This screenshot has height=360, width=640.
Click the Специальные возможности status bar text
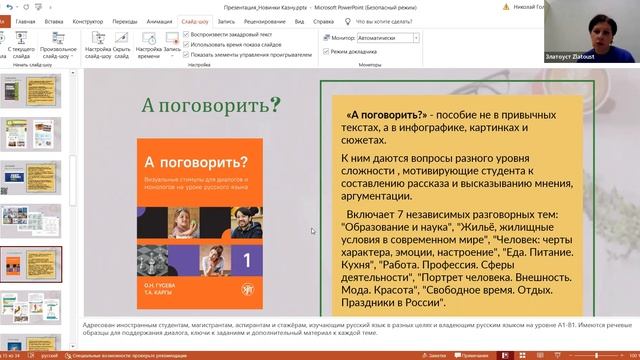click(x=129, y=356)
